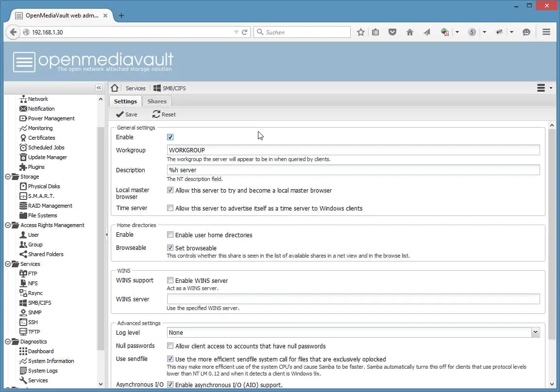This screenshot has width=560, height=392.
Task: Reset the SMB/CIFS settings
Action: point(164,114)
